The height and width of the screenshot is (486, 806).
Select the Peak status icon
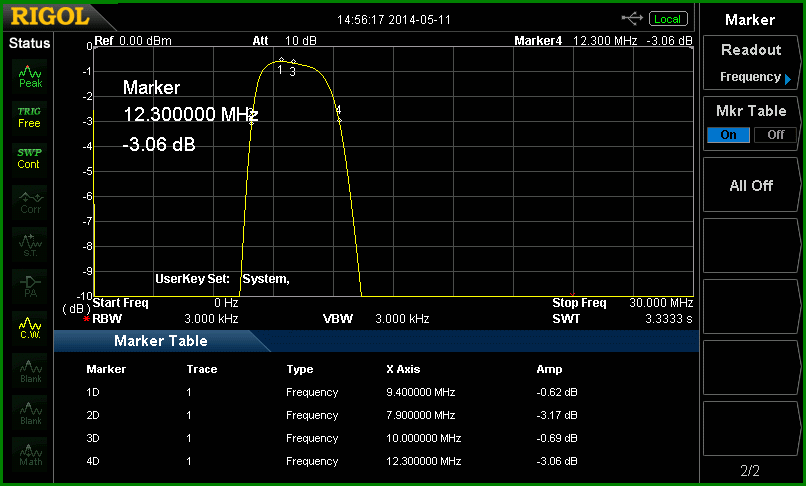[x=29, y=77]
